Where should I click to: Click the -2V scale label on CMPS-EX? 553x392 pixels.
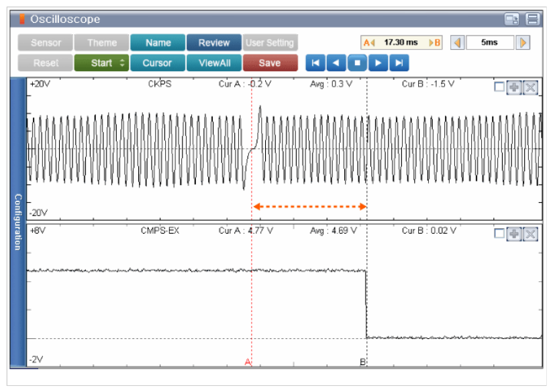(36, 360)
